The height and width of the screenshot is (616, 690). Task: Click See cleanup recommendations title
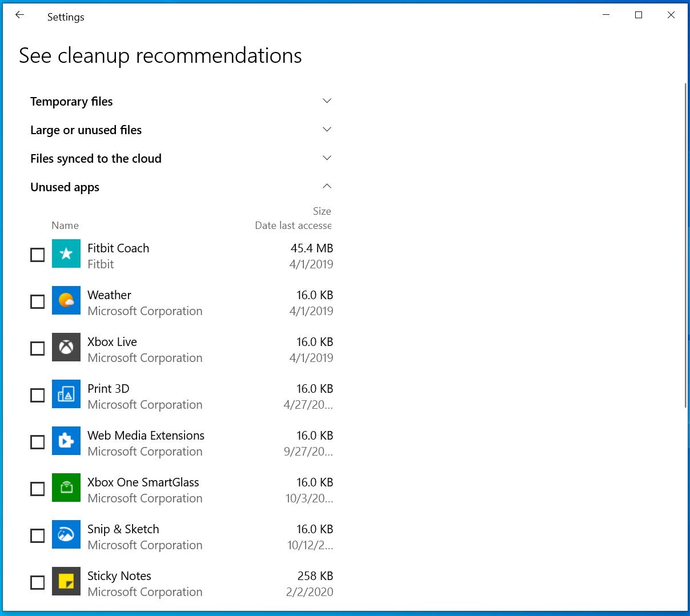pyautogui.click(x=161, y=56)
